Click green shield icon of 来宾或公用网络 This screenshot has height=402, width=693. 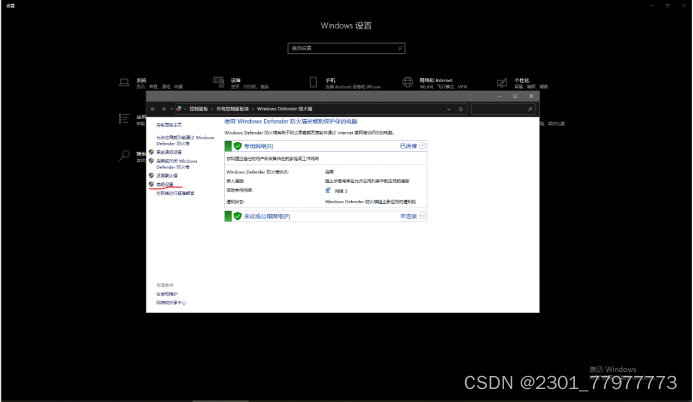[237, 216]
